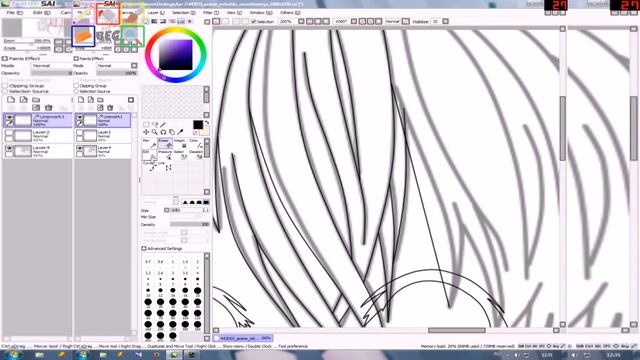Open the View menu
The width and height of the screenshot is (640, 360).
point(234,13)
